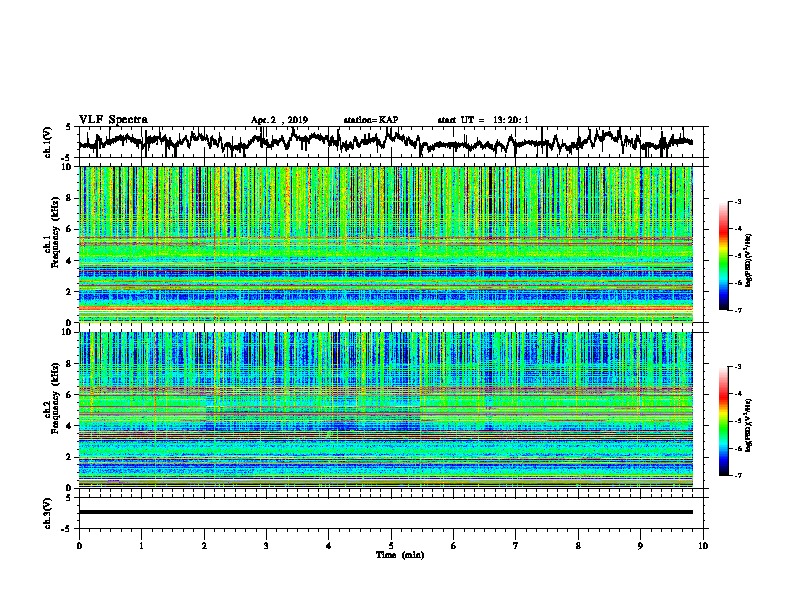
Task: Click the "VLF Spectra" plot title
Action: [113, 120]
